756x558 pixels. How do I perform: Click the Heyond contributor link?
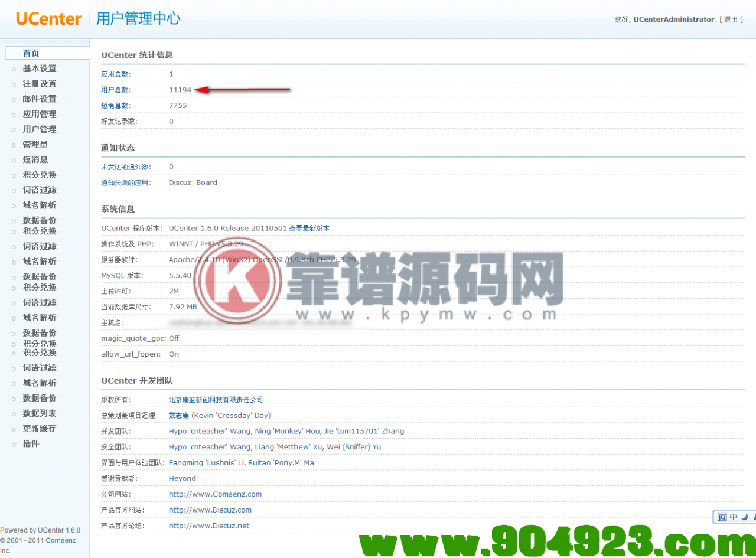tap(183, 478)
